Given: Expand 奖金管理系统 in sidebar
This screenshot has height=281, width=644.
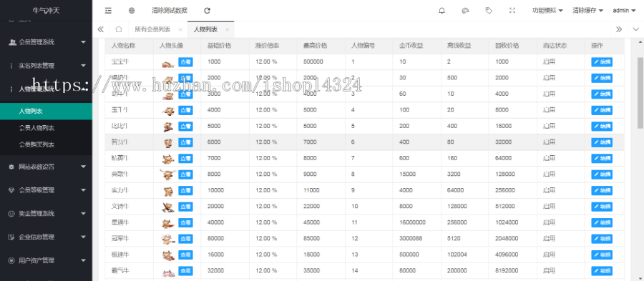Looking at the screenshot, I should [x=46, y=213].
